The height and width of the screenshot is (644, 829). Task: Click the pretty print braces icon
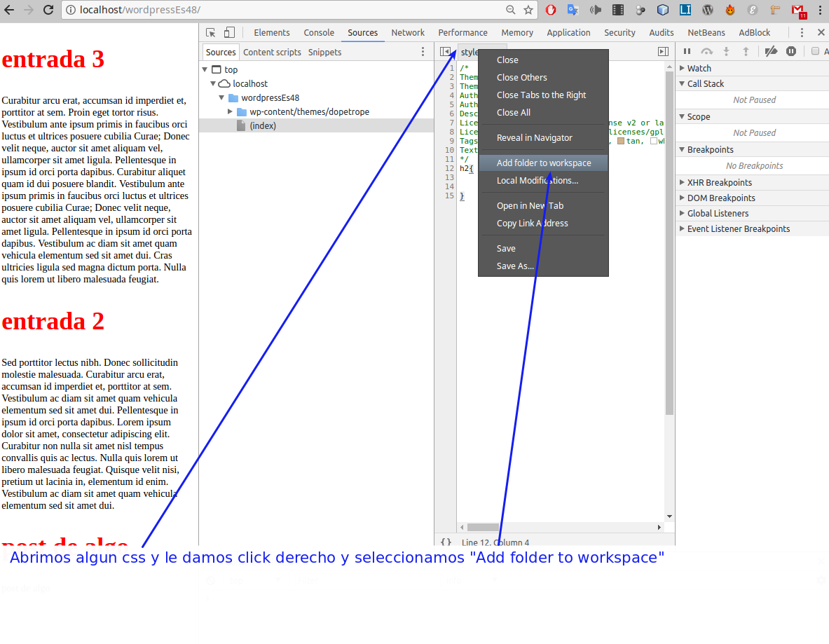point(446,542)
